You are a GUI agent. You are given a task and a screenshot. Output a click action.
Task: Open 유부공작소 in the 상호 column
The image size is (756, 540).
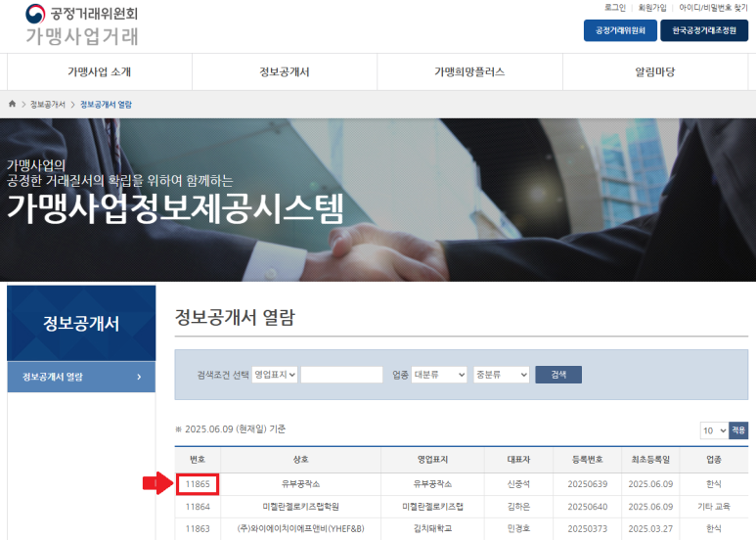pos(301,484)
